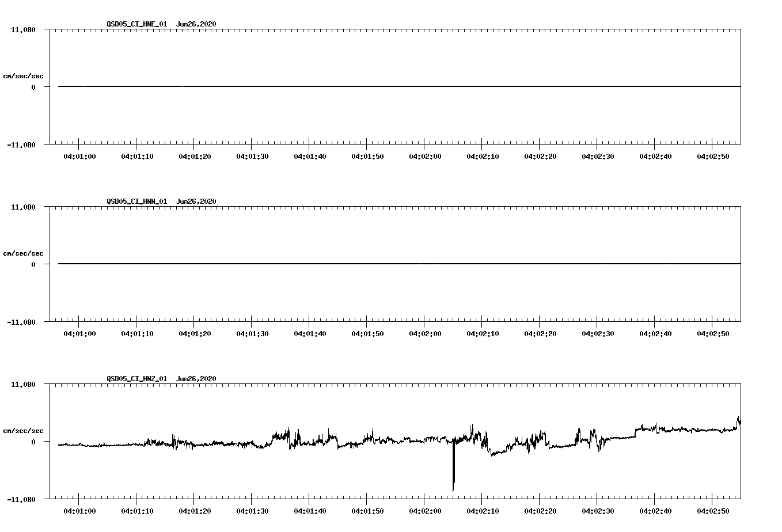Click the QSD05_CI_HNZ_01 plot title
This screenshot has width=782, height=532.
point(161,379)
